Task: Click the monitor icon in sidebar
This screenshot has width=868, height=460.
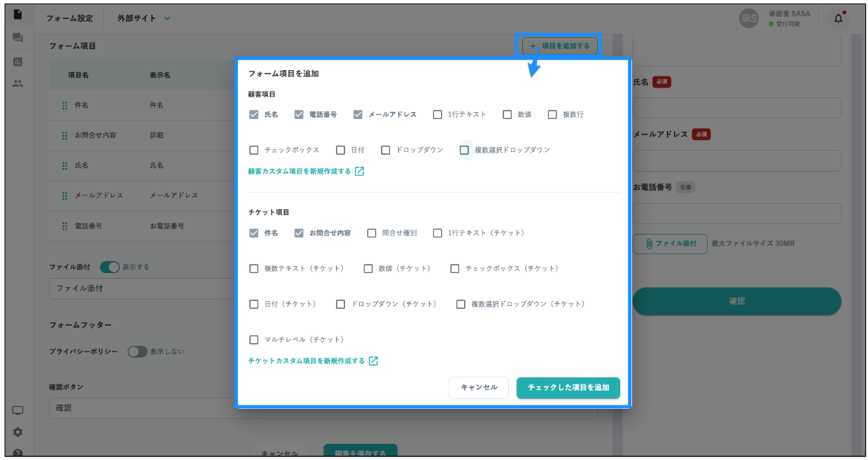Action: tap(18, 410)
